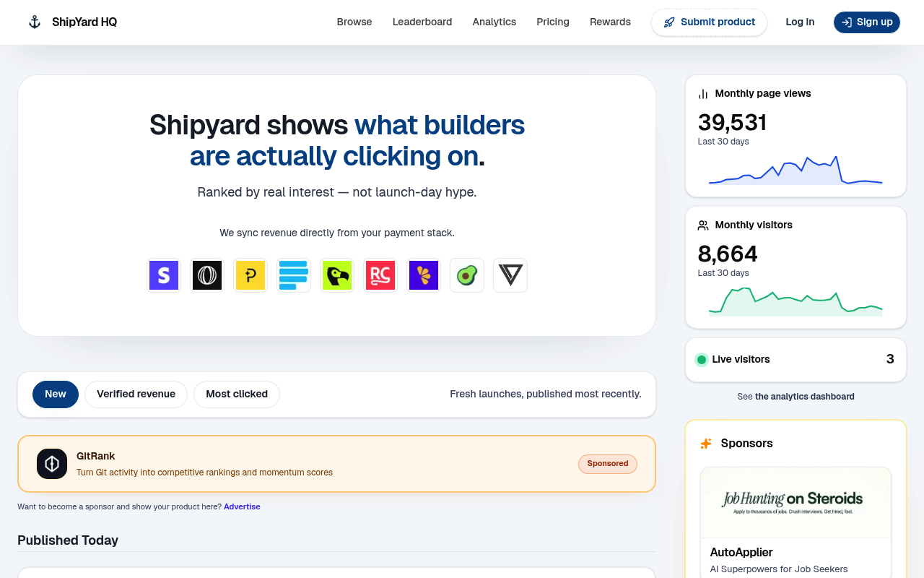Click the live visitors count 3

tap(890, 359)
